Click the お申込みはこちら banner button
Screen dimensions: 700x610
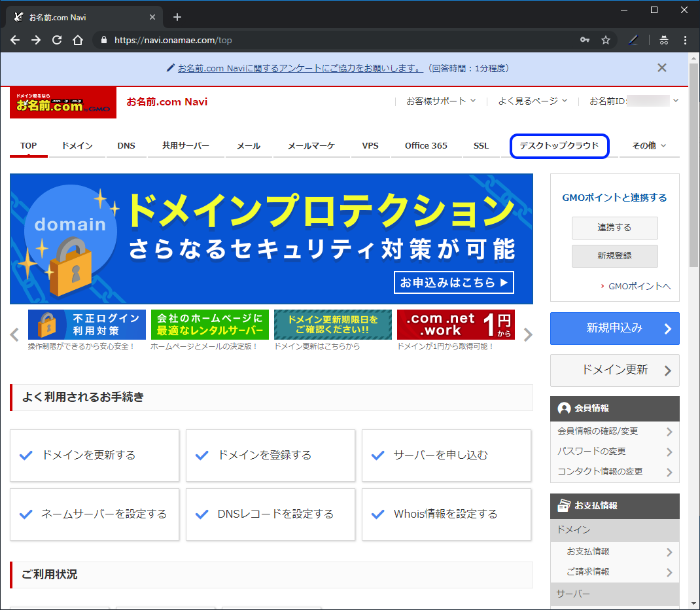(453, 282)
